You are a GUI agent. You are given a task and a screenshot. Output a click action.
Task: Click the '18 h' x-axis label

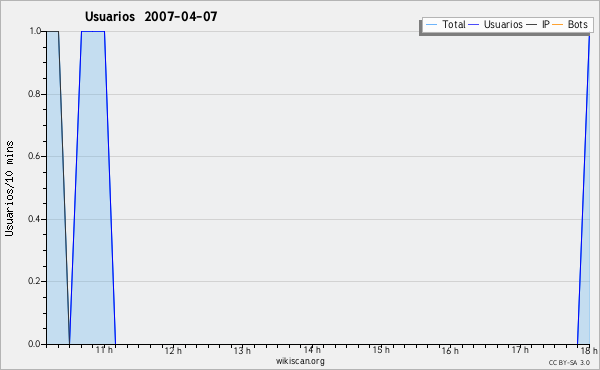[x=589, y=350]
